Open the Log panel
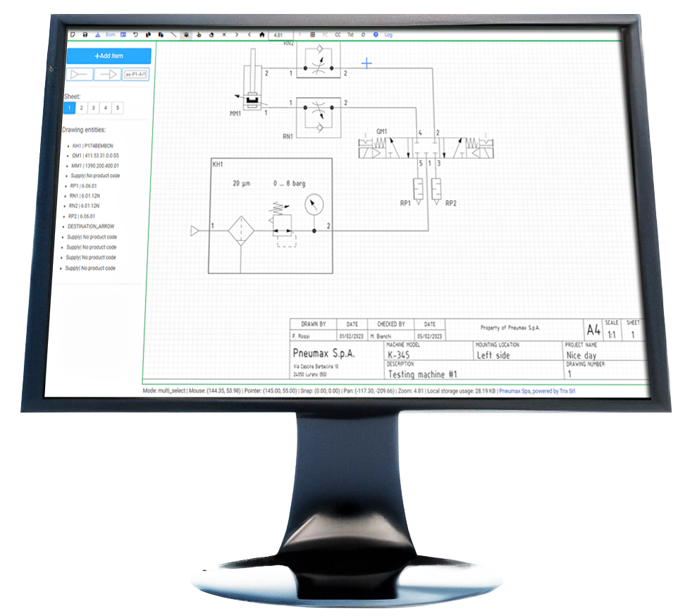Screen dimensions: 685x616 [387, 34]
